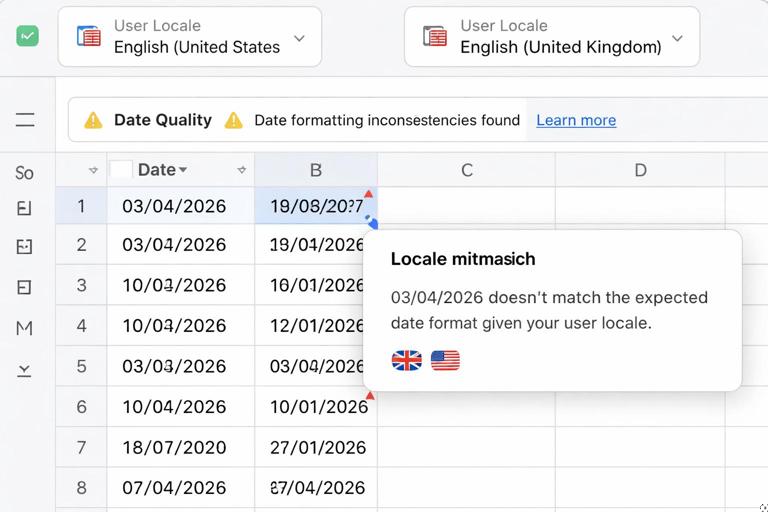768x512 pixels.
Task: Select row 6 header
Action: coord(81,407)
